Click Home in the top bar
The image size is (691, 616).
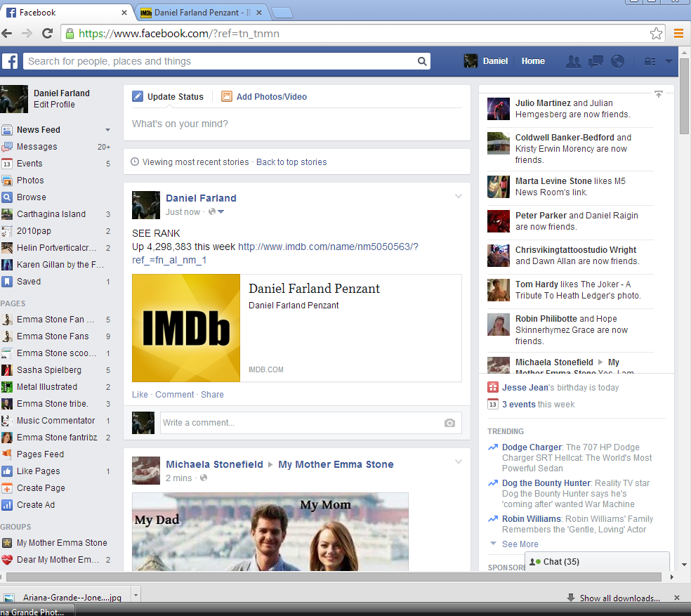[533, 61]
